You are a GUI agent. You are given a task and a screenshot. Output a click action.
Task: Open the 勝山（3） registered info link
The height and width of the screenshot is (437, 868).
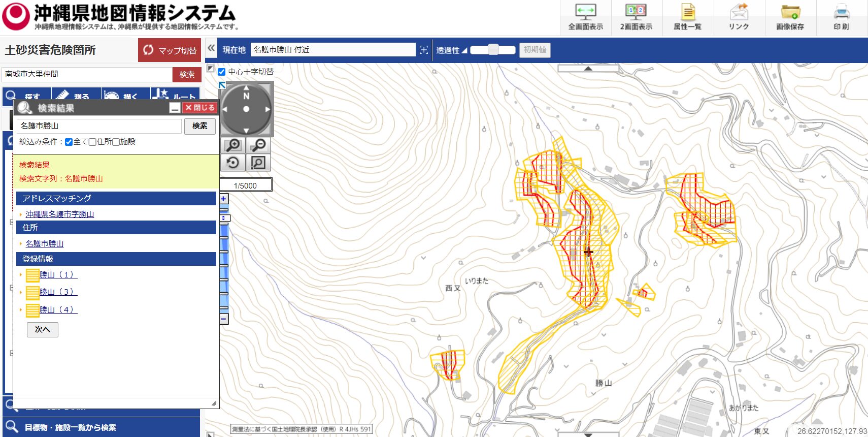[58, 292]
